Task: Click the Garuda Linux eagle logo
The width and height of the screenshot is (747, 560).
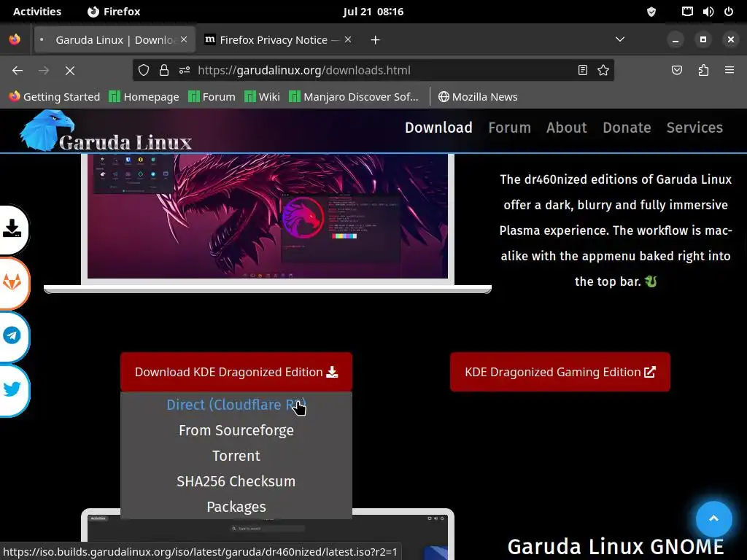Action: [x=47, y=130]
